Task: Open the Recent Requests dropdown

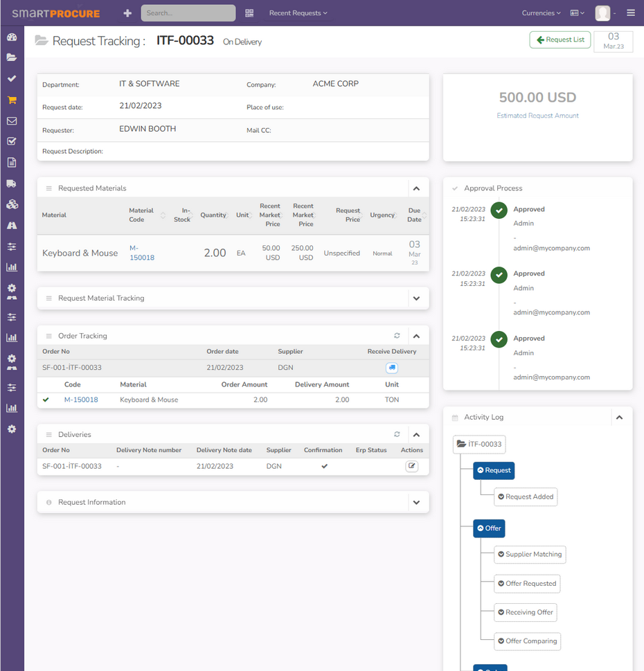Action: [x=298, y=13]
